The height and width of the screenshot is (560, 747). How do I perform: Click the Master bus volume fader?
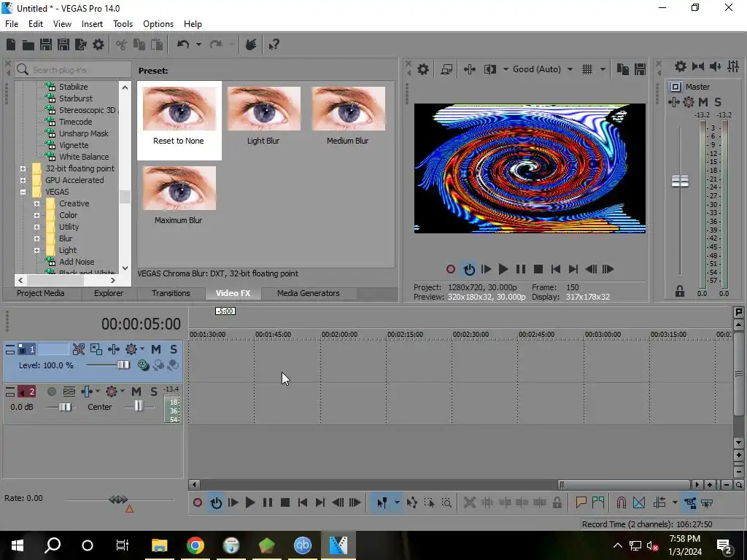point(680,181)
